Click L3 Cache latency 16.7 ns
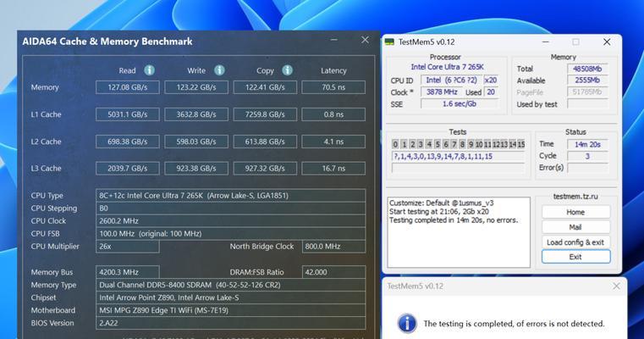This screenshot has height=339, width=644. [x=333, y=169]
